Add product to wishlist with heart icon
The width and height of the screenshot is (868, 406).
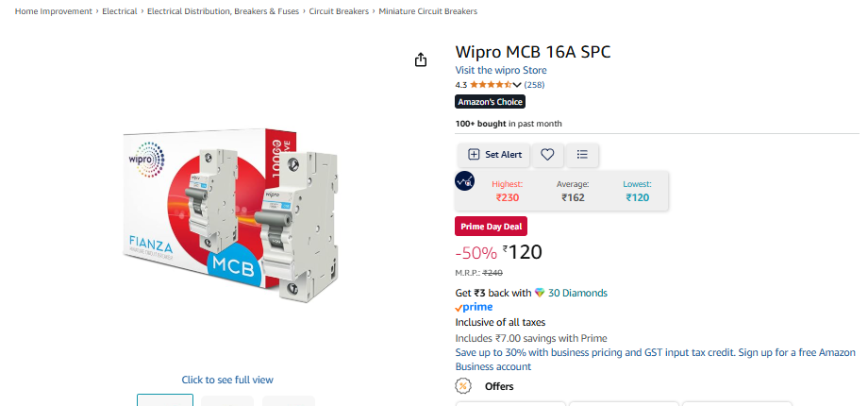tap(547, 155)
